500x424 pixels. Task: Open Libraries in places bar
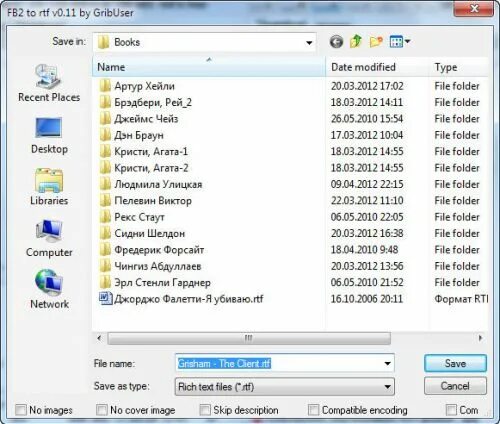click(49, 187)
